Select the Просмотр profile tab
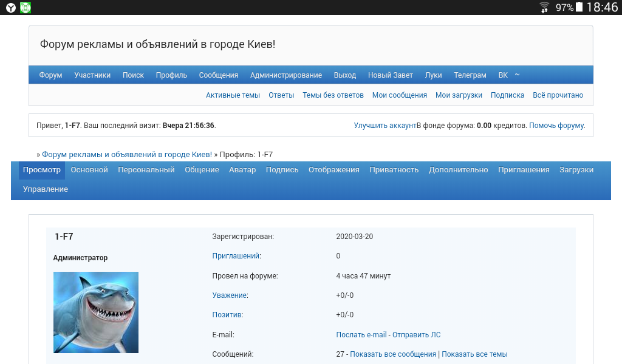622x364 pixels. coord(42,170)
